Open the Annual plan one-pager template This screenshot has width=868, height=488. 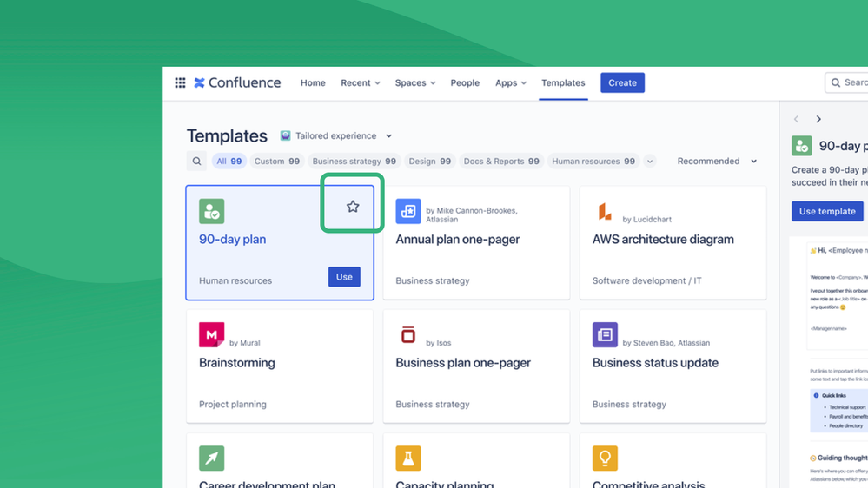[x=458, y=239]
